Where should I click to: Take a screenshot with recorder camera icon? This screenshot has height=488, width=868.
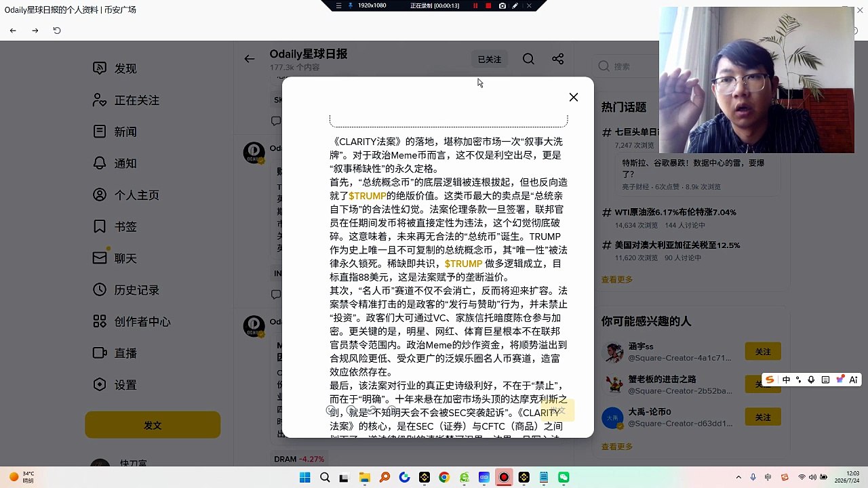[x=502, y=5]
